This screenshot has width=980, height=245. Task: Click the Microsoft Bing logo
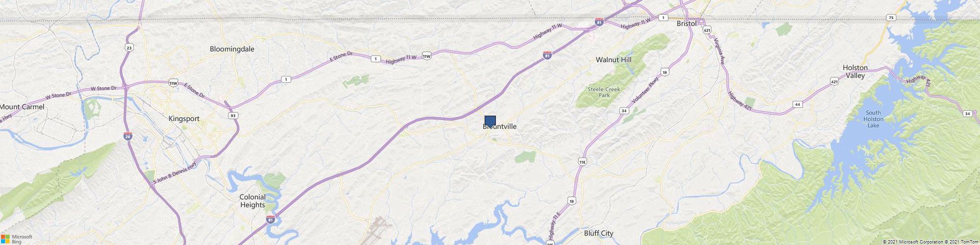pyautogui.click(x=16, y=239)
